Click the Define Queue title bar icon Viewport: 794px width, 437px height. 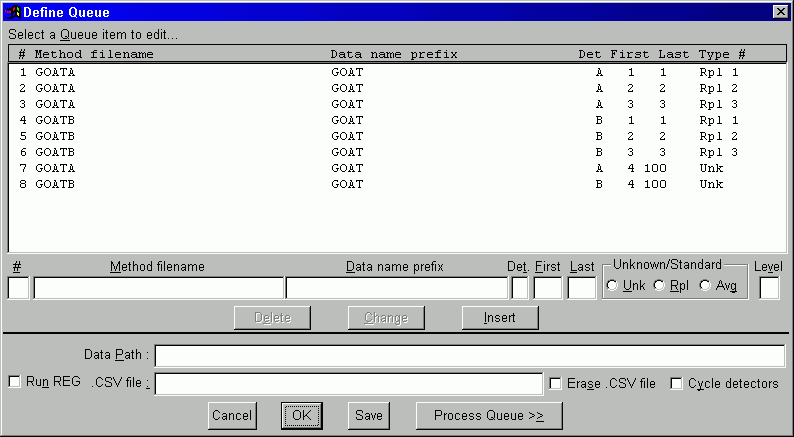point(12,12)
